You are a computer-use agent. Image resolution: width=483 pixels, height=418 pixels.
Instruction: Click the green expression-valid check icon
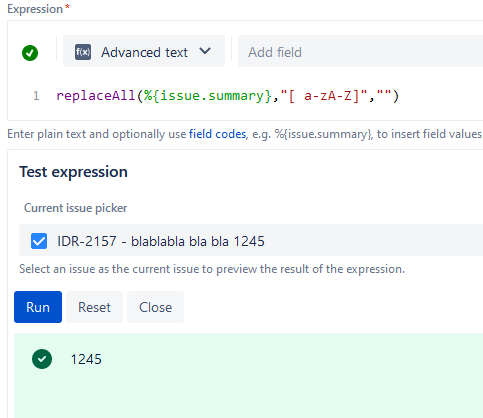click(30, 53)
